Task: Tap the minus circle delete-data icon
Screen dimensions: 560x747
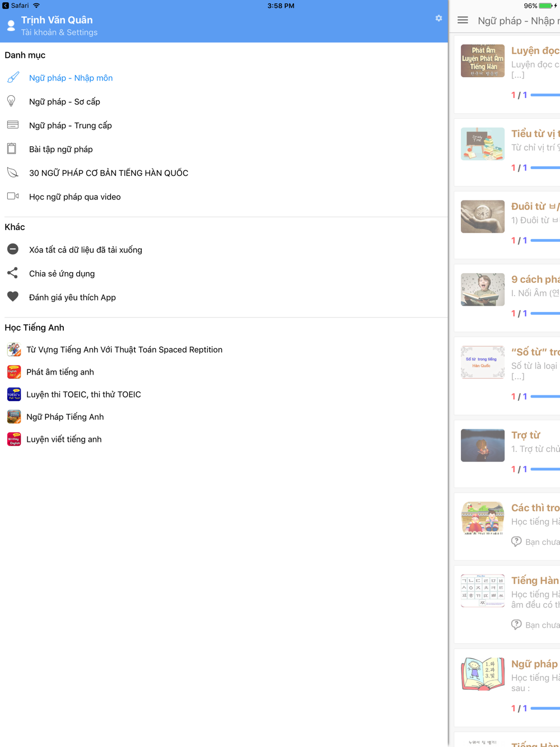Action: tap(13, 249)
